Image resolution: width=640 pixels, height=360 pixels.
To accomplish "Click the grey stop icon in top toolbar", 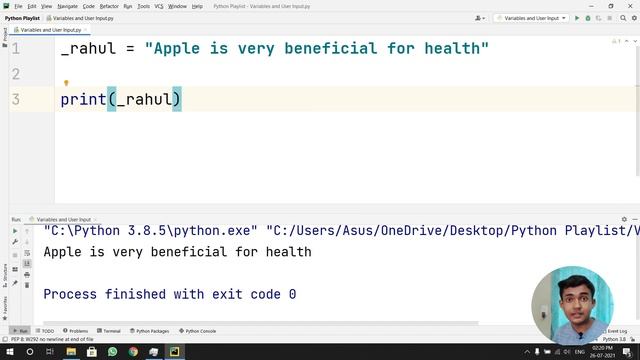I will (x=609, y=18).
